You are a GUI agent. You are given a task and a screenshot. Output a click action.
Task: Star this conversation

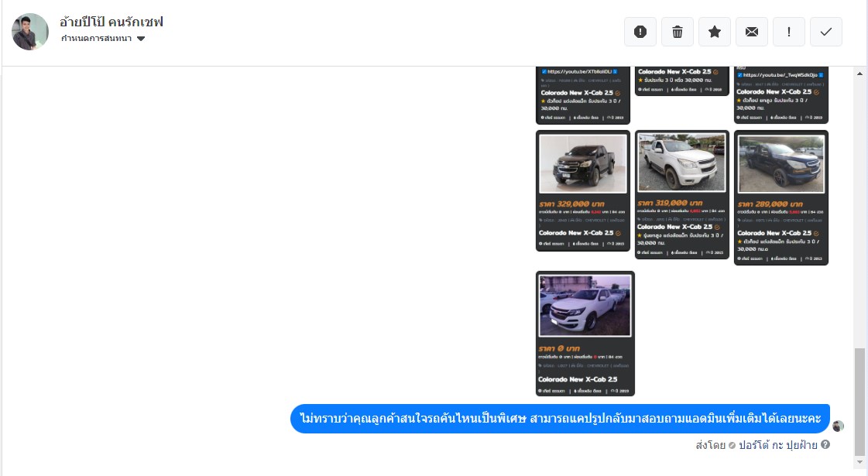[x=714, y=32]
